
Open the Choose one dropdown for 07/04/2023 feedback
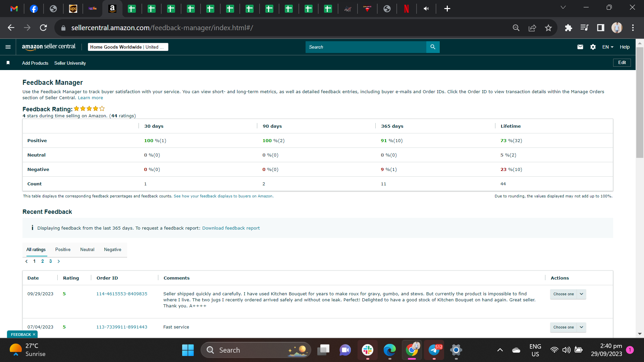click(568, 327)
